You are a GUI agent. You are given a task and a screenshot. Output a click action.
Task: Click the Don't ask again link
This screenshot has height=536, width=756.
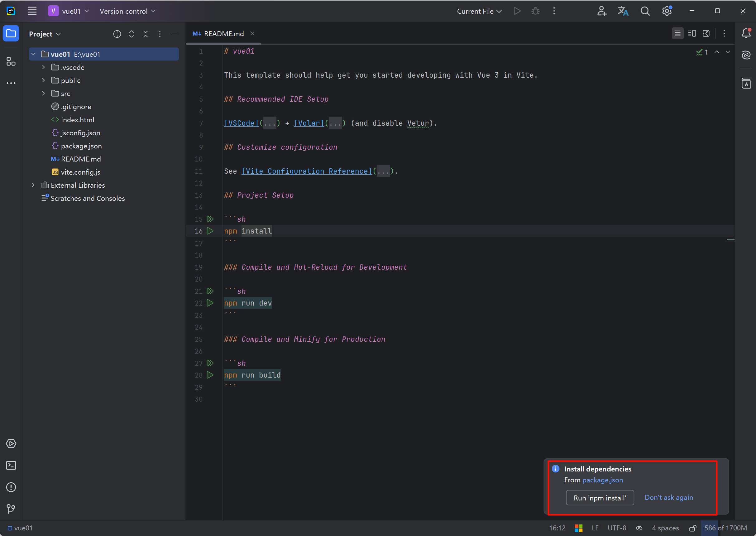pyautogui.click(x=669, y=497)
